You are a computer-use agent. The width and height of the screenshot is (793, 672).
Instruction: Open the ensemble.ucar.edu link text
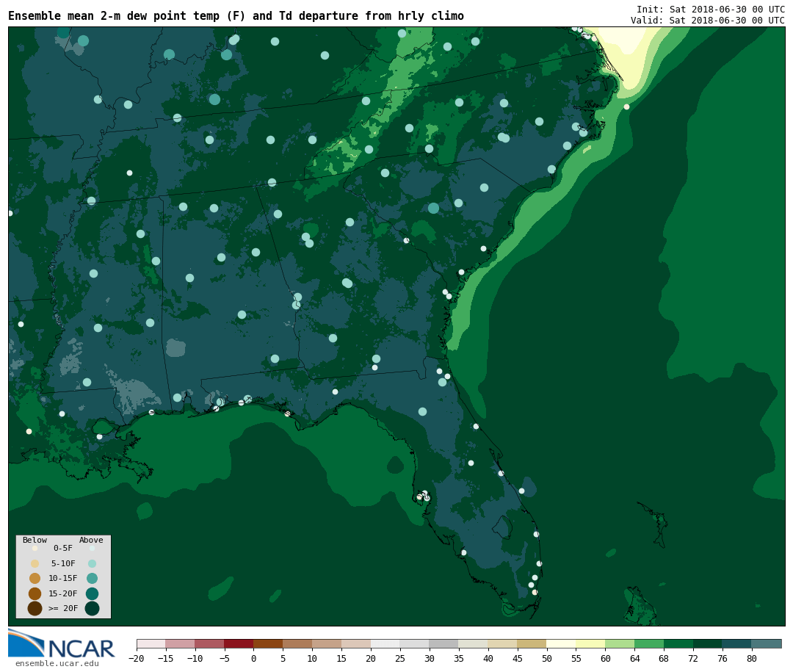[57, 663]
